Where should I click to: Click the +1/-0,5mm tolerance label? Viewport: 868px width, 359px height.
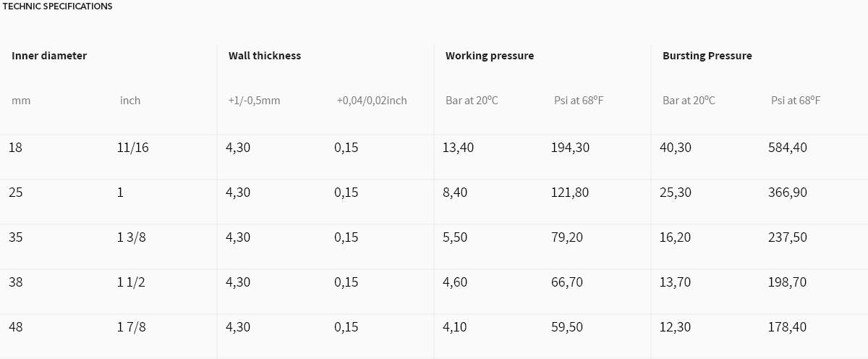[254, 101]
